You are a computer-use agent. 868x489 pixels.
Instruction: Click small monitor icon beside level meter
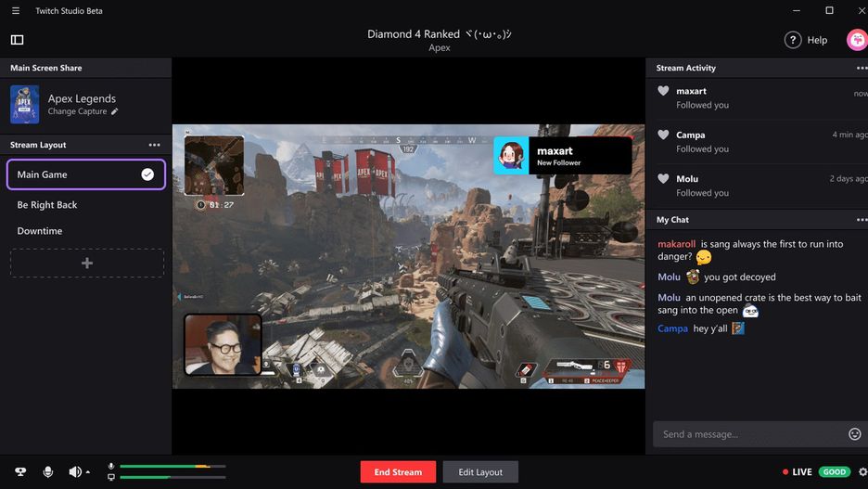[111, 477]
